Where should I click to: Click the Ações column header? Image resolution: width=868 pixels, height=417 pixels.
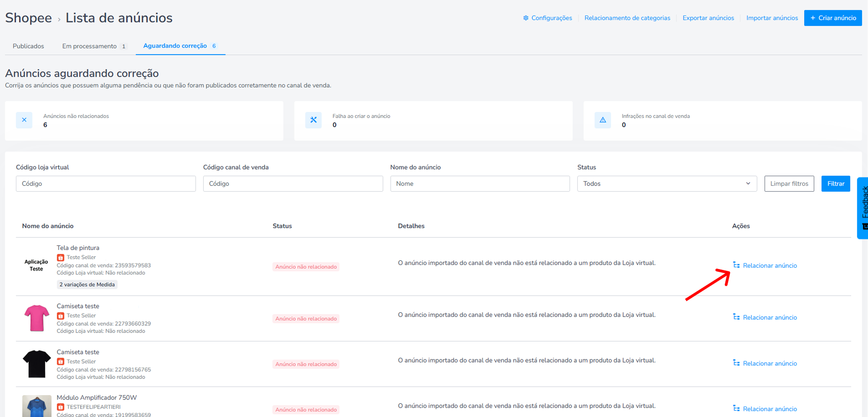pos(741,226)
